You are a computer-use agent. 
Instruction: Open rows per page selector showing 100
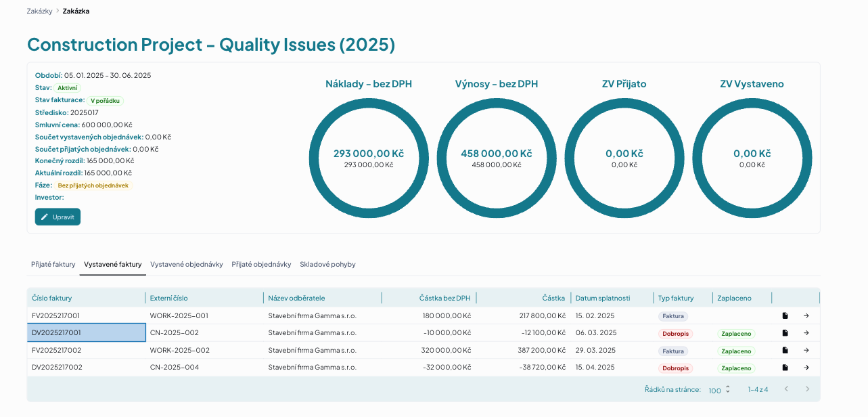720,390
